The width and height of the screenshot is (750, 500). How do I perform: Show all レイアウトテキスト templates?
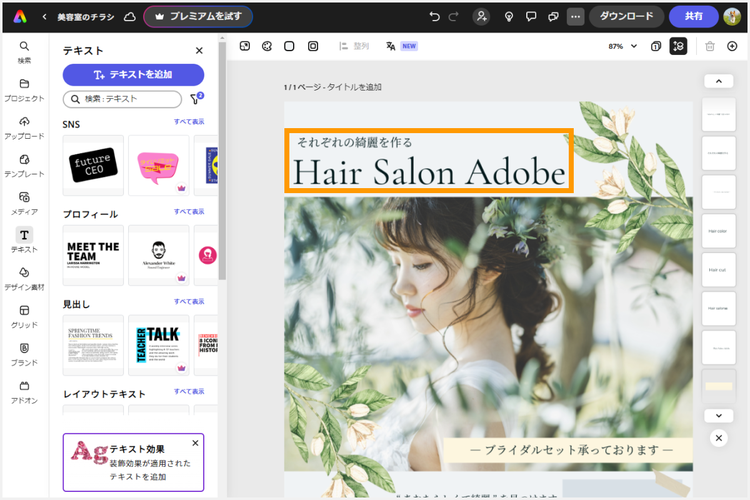pyautogui.click(x=189, y=391)
